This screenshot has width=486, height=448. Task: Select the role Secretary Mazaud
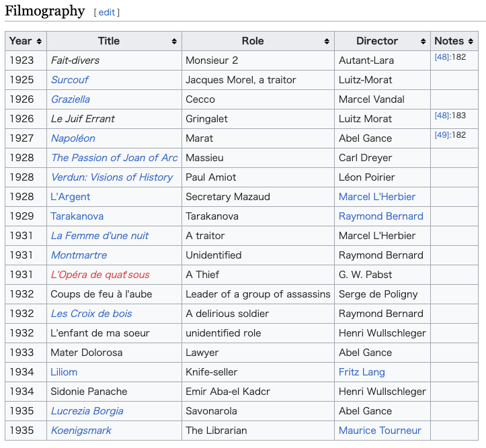point(228,197)
